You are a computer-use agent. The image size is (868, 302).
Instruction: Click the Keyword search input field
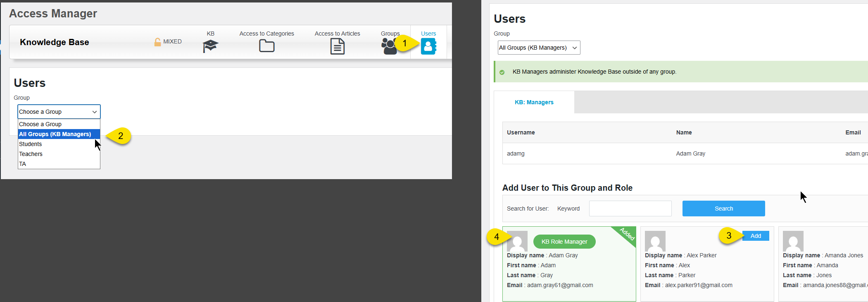(630, 209)
